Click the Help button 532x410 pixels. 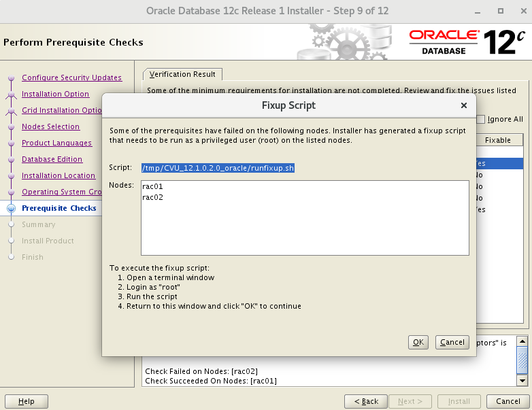pyautogui.click(x=27, y=401)
